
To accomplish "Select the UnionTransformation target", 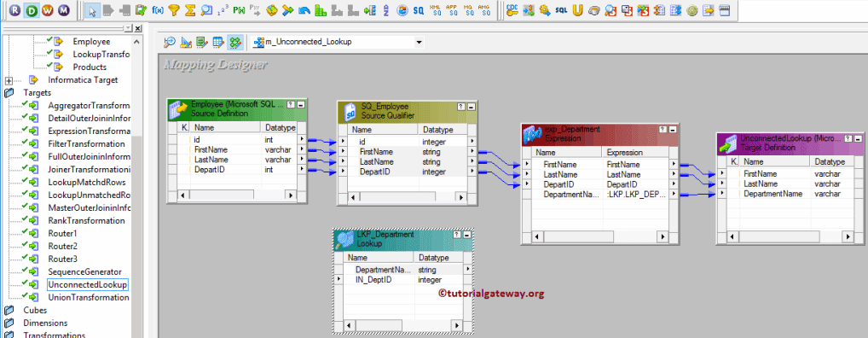I will [89, 298].
